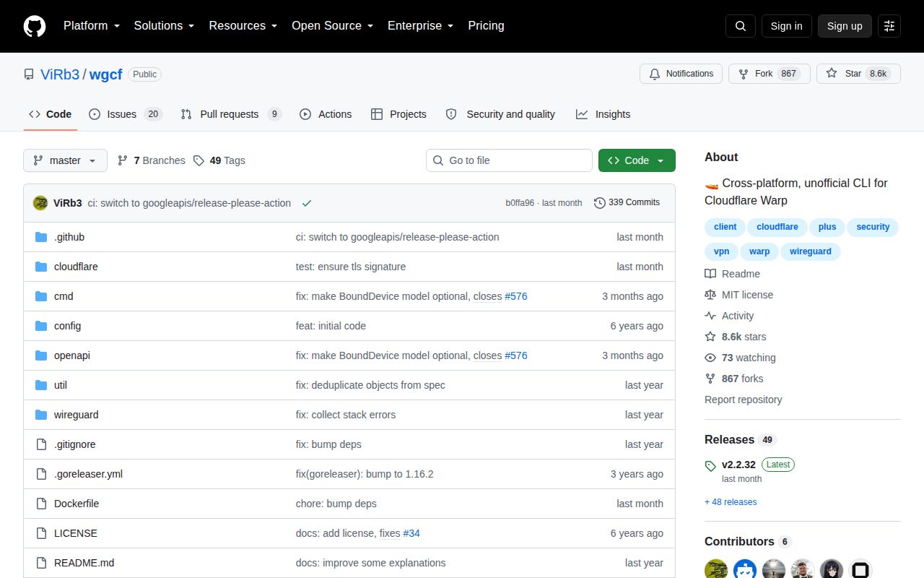Open the MIT license link

click(x=738, y=295)
